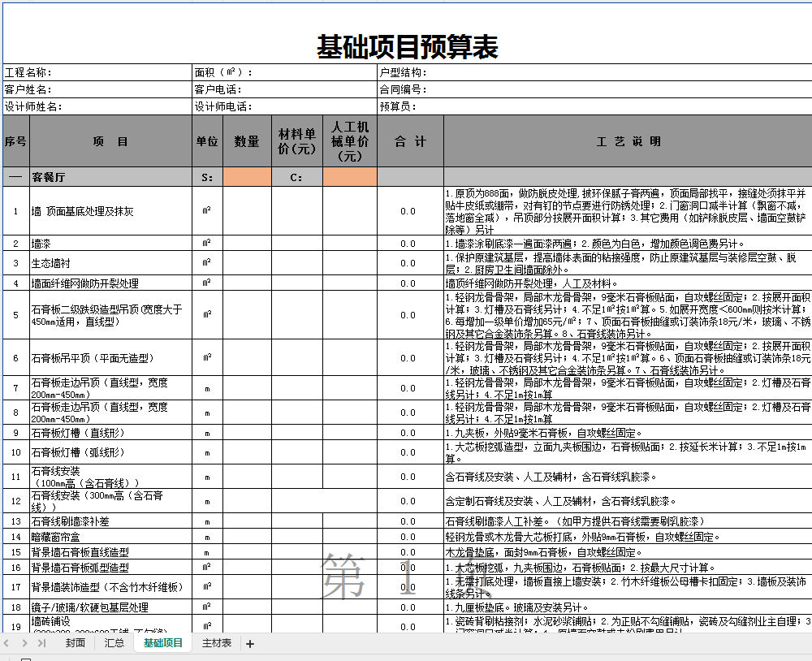812x661 pixels.
Task: Select the 墙 顶面基底处理及抹灰 item cell
Action: [x=110, y=211]
